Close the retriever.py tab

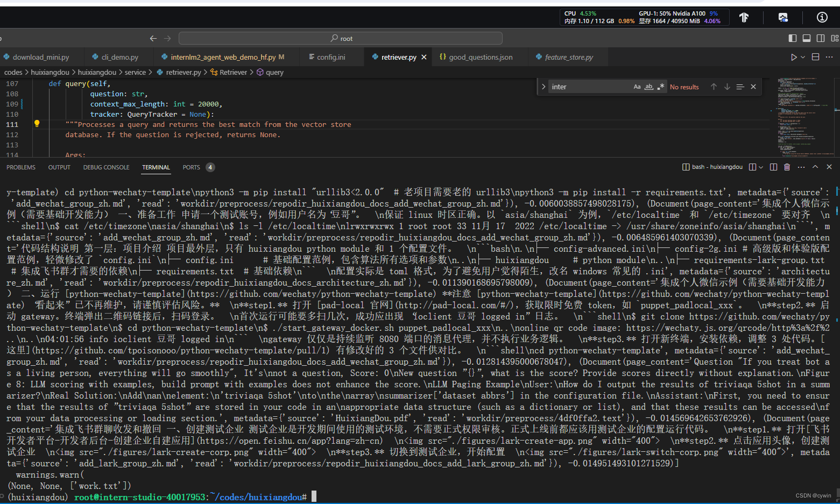(424, 57)
